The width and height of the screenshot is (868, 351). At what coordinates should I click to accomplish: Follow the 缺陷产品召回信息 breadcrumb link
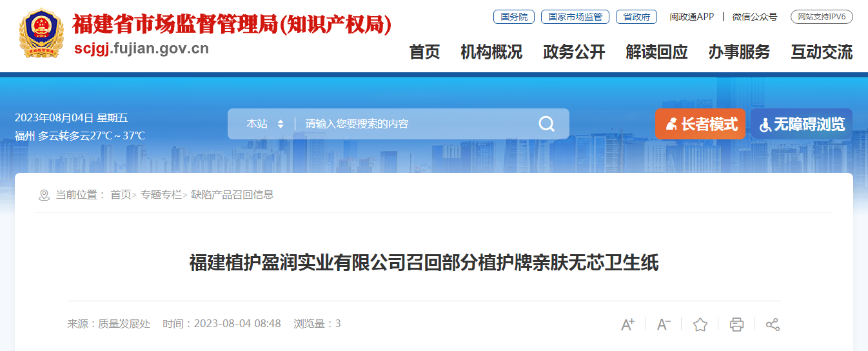pos(233,194)
